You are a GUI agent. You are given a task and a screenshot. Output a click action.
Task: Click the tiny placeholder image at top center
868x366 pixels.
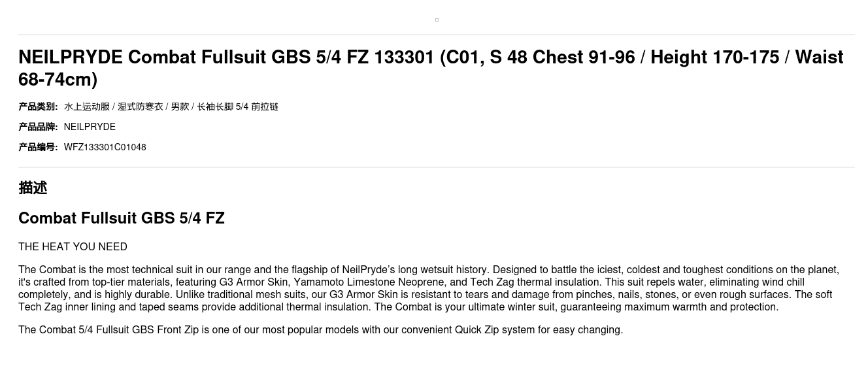437,20
